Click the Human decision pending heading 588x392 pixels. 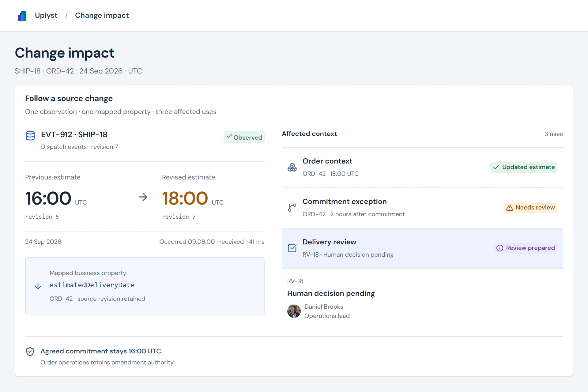tap(331, 293)
